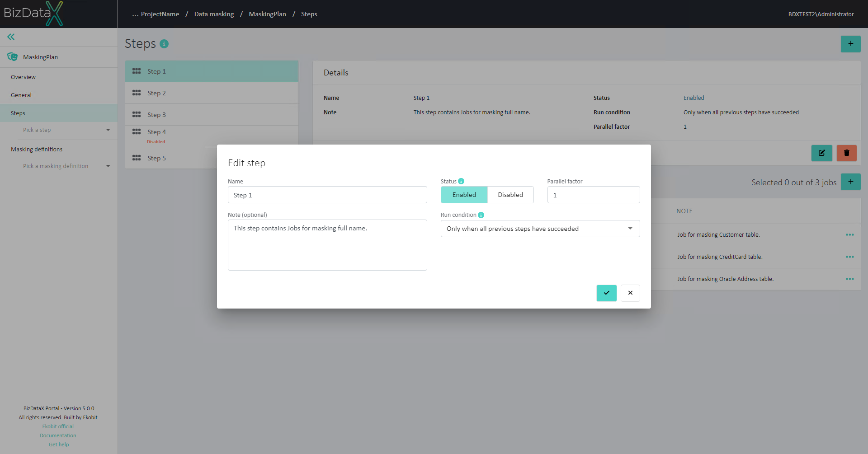Click the Parallel factor input field
The height and width of the screenshot is (454, 868).
pos(594,195)
